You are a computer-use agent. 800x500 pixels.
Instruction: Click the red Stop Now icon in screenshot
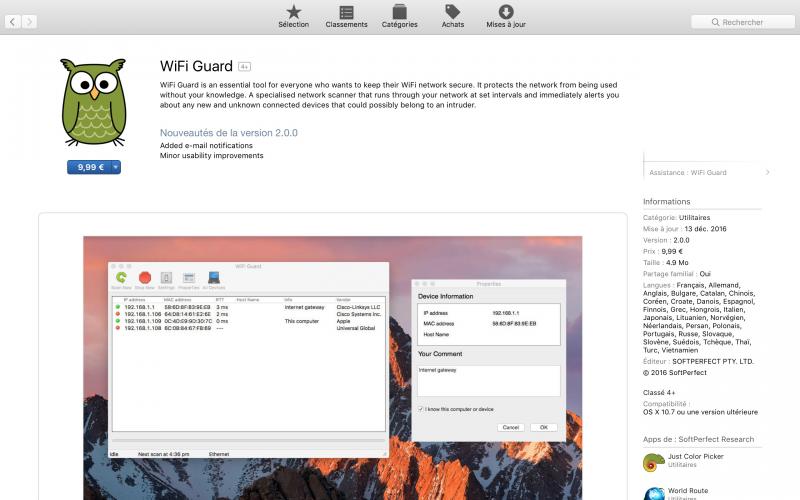[x=145, y=280]
